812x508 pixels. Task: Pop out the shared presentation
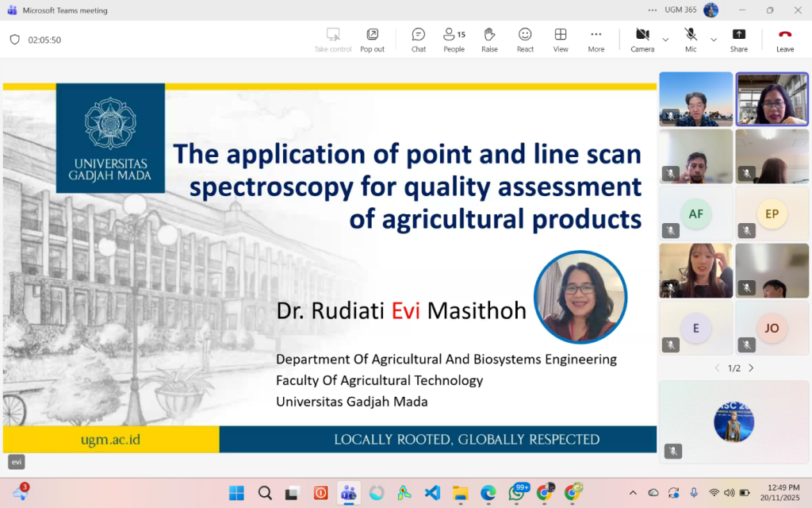pos(372,39)
